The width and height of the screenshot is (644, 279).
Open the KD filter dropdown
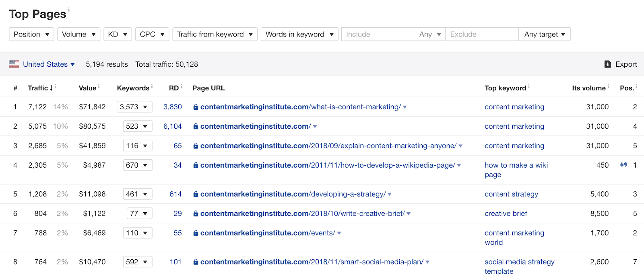(118, 34)
